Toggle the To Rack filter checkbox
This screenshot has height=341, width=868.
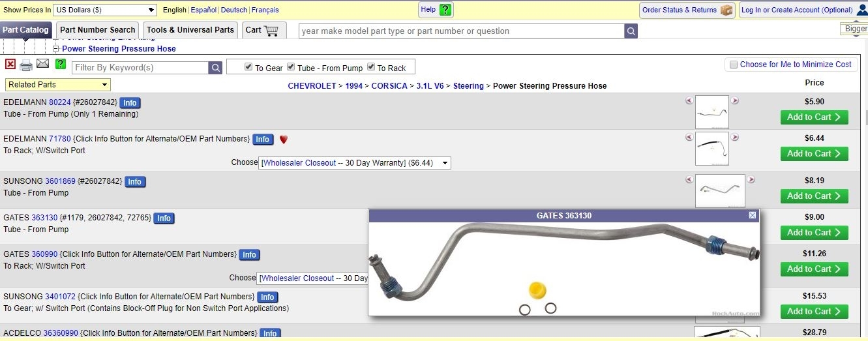click(x=371, y=67)
